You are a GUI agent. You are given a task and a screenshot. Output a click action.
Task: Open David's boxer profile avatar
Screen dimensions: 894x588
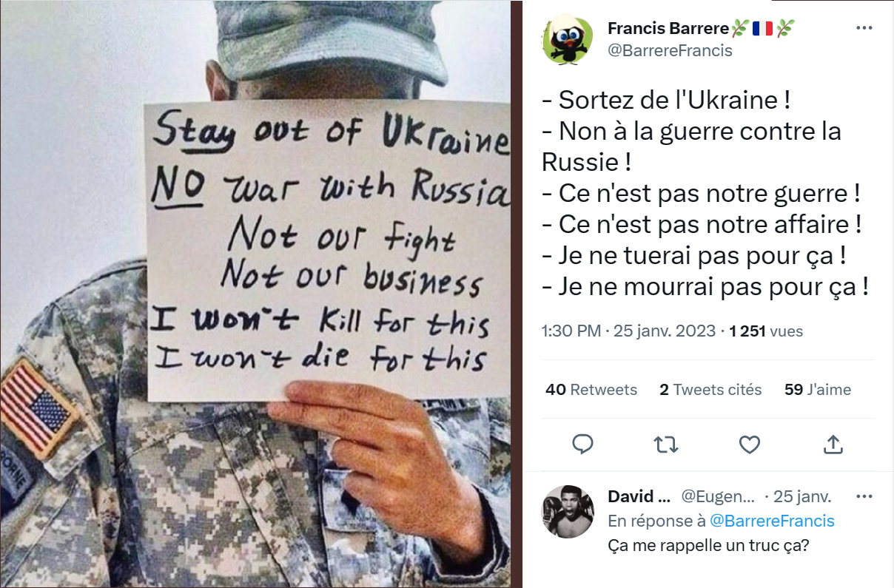coord(568,512)
